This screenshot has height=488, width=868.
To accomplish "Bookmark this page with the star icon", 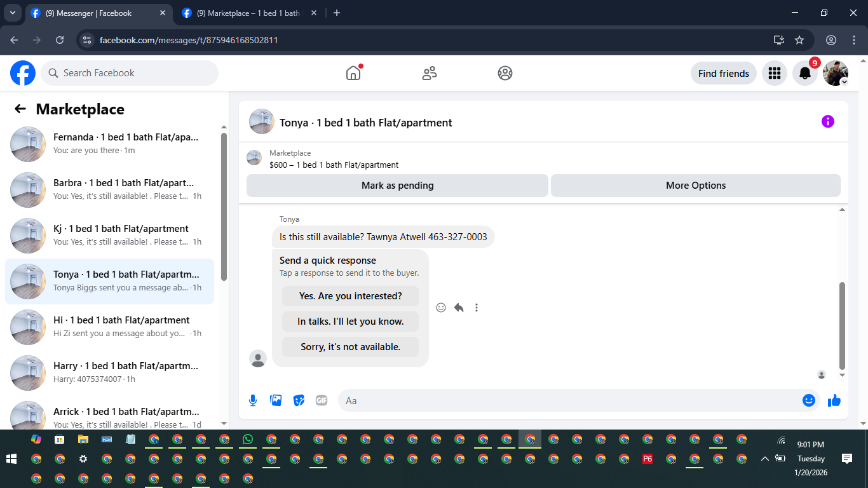I will click(799, 40).
